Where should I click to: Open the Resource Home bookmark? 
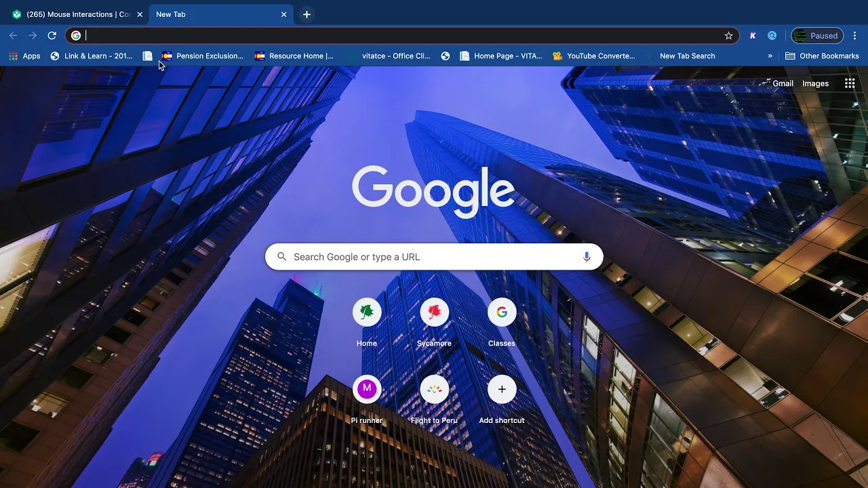click(x=294, y=56)
